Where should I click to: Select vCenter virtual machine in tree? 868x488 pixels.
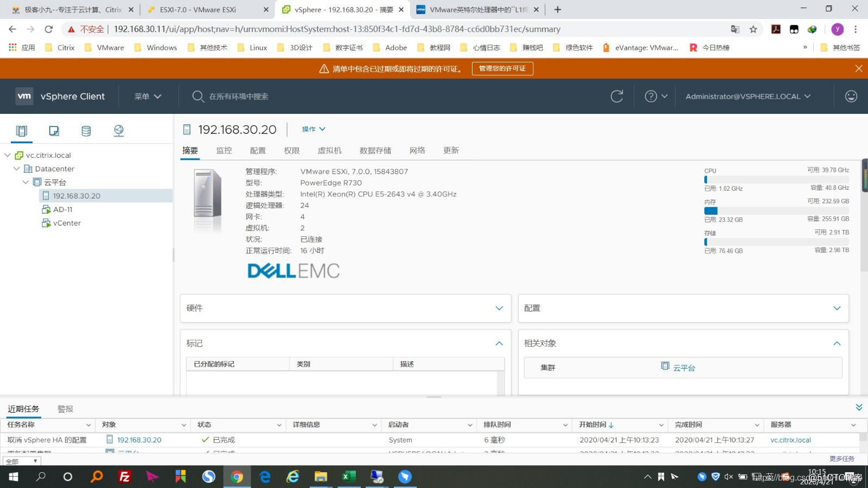coord(67,223)
